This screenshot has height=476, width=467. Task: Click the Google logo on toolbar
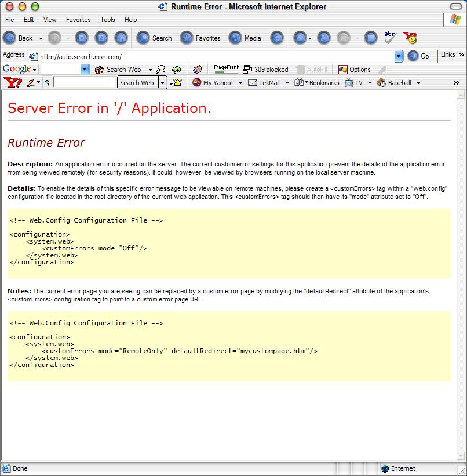pos(17,69)
